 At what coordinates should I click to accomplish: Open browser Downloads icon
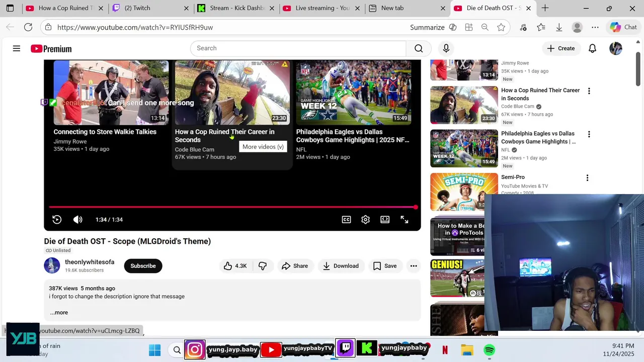(559, 27)
